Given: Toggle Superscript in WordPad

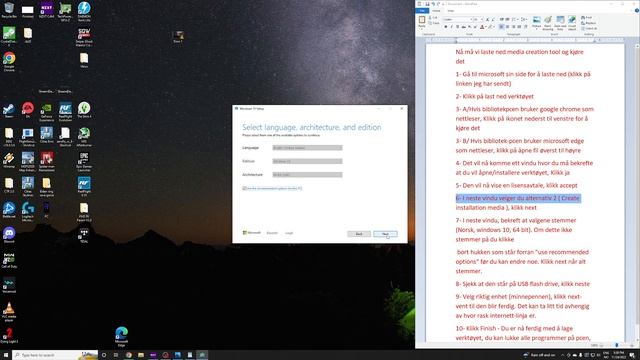Looking at the screenshot, I should point(475,27).
